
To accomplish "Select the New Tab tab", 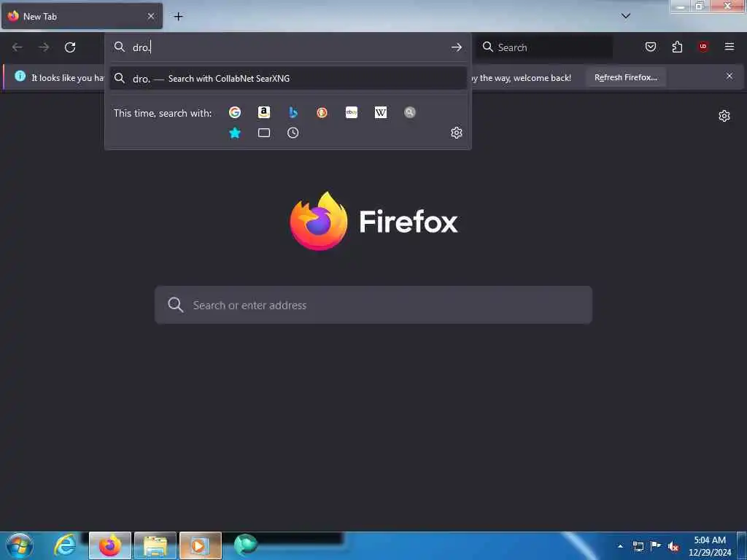I will point(82,16).
